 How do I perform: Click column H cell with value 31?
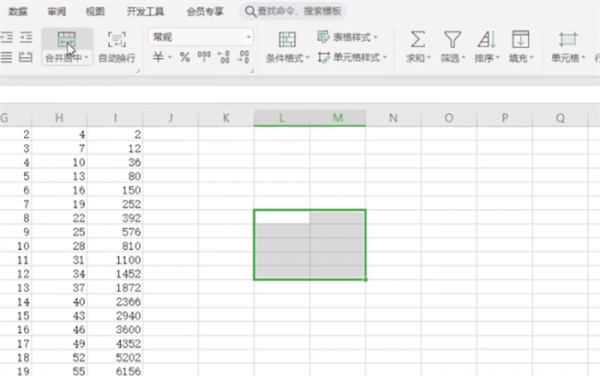59,260
